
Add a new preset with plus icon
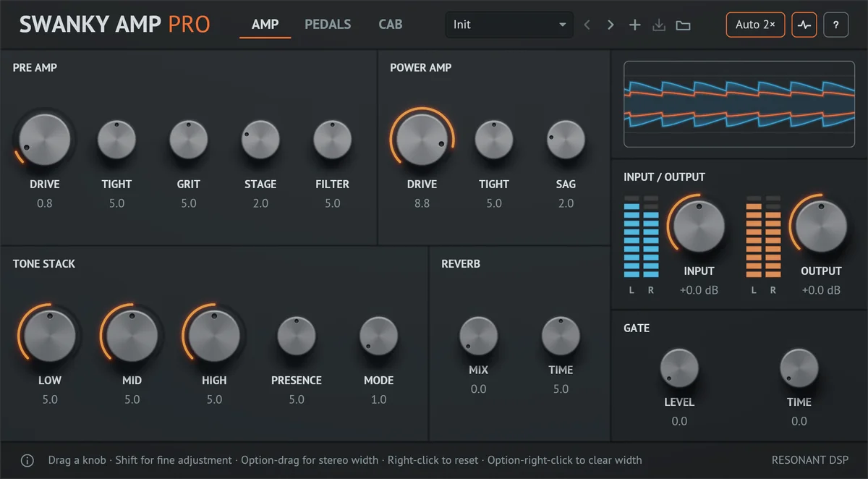coord(634,25)
